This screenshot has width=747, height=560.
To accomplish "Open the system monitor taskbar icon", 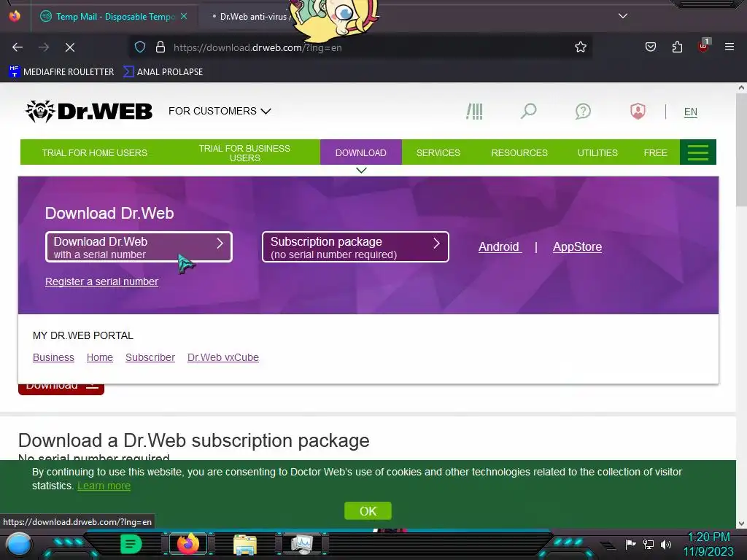I will point(302,544).
